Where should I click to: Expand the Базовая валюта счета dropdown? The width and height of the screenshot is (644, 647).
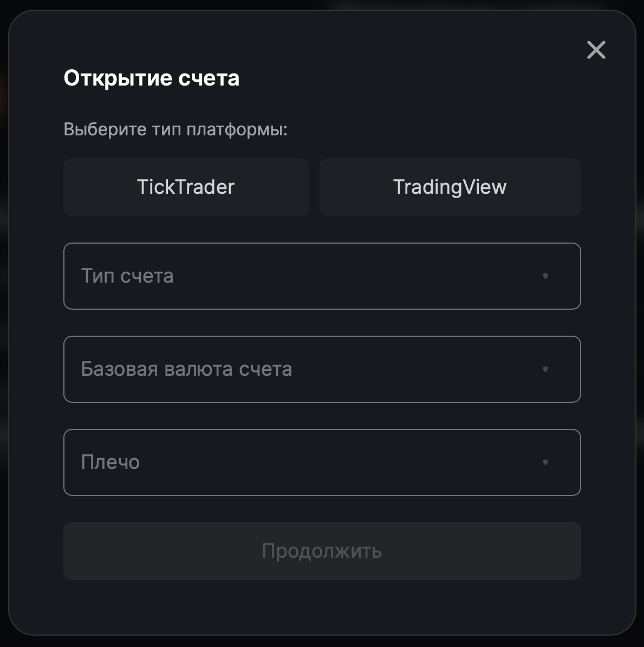pos(322,369)
